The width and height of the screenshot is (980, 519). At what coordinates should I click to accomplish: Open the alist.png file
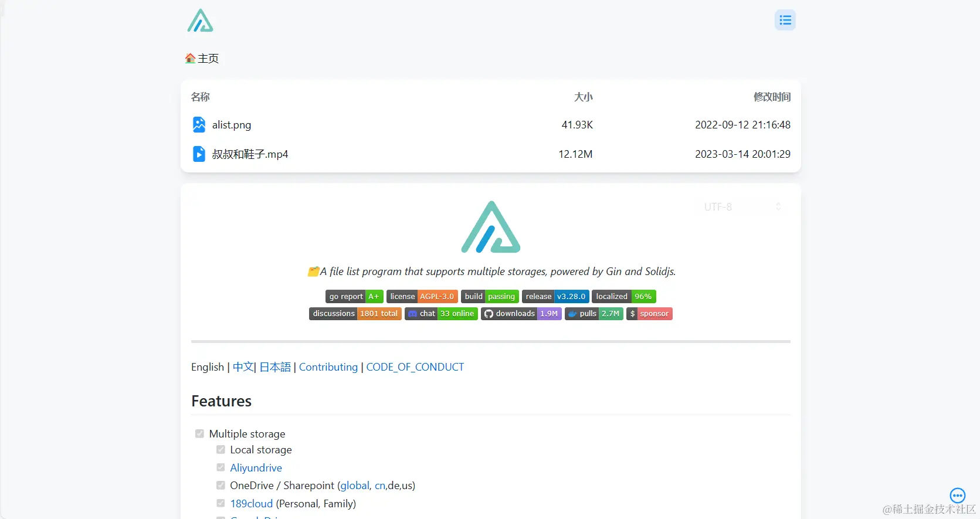click(x=232, y=125)
